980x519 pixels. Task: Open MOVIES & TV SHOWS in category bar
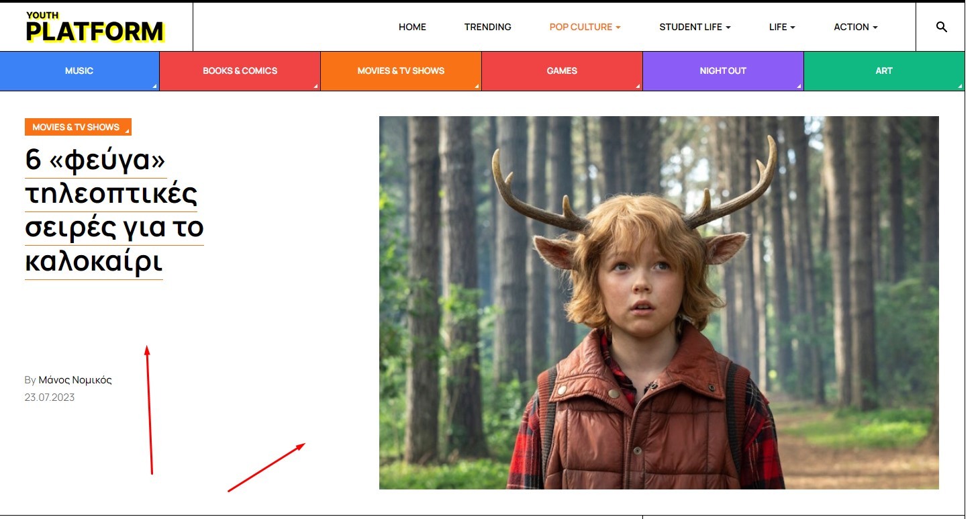401,70
